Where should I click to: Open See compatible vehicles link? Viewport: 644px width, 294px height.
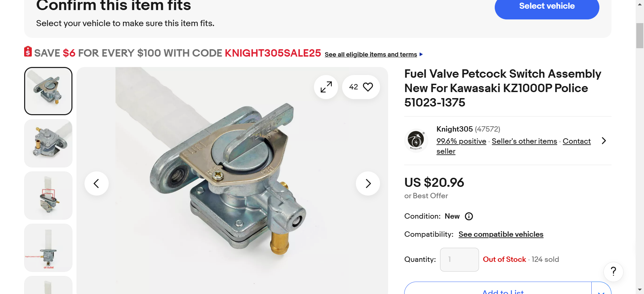(501, 234)
